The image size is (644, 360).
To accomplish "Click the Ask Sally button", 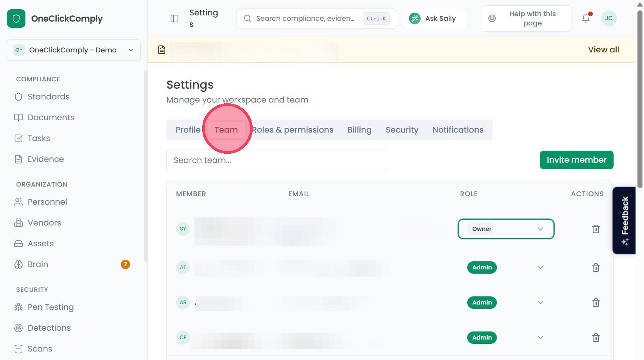I will tap(435, 19).
